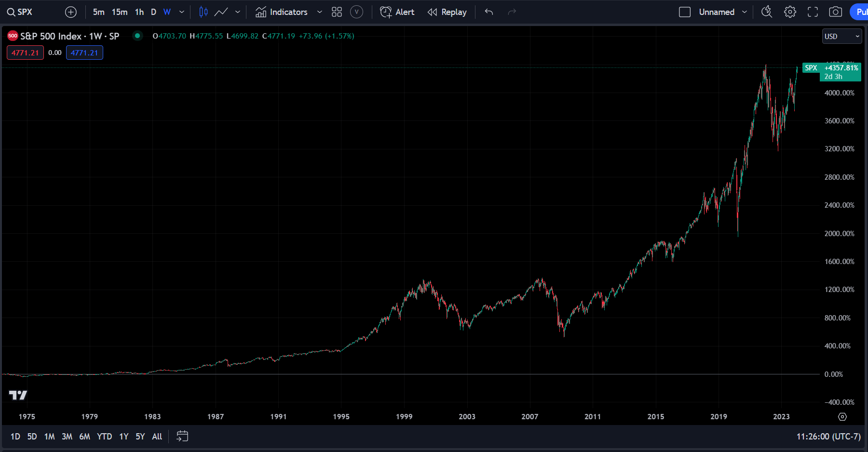Click the green market status dot
This screenshot has height=452, width=868.
coord(137,36)
